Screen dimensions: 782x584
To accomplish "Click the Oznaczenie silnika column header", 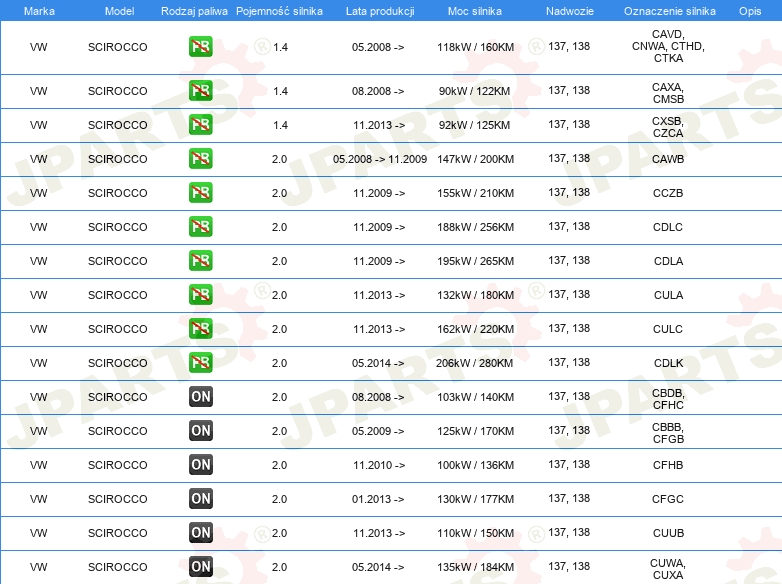I will 669,9.
